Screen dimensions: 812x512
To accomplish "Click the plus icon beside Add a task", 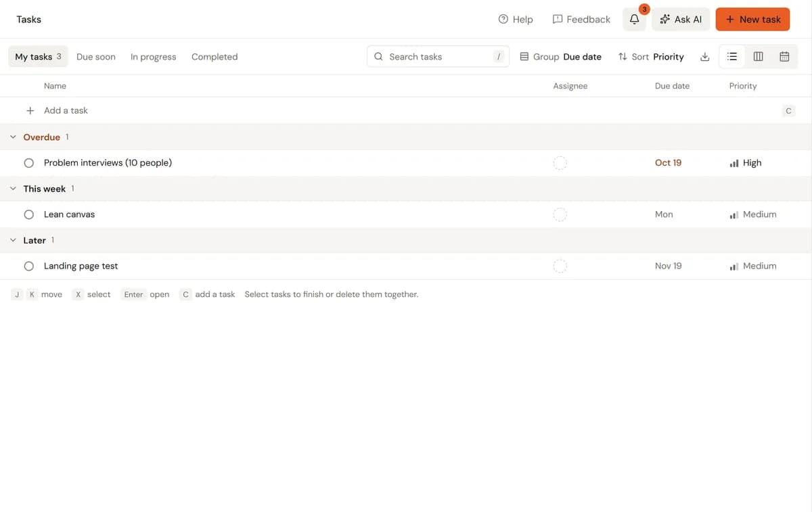I will click(30, 110).
